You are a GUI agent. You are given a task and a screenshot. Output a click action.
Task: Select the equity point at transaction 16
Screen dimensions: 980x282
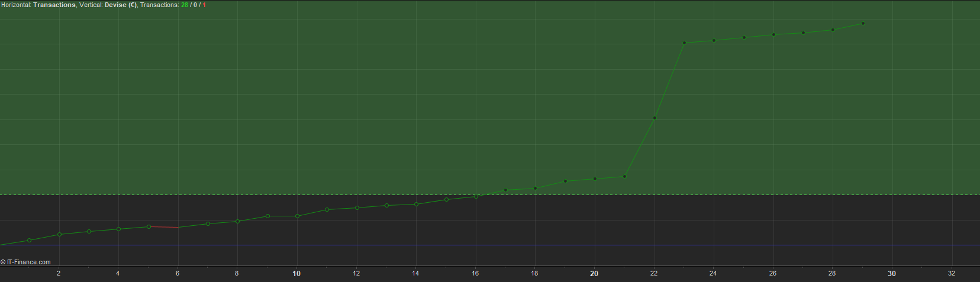pos(476,197)
